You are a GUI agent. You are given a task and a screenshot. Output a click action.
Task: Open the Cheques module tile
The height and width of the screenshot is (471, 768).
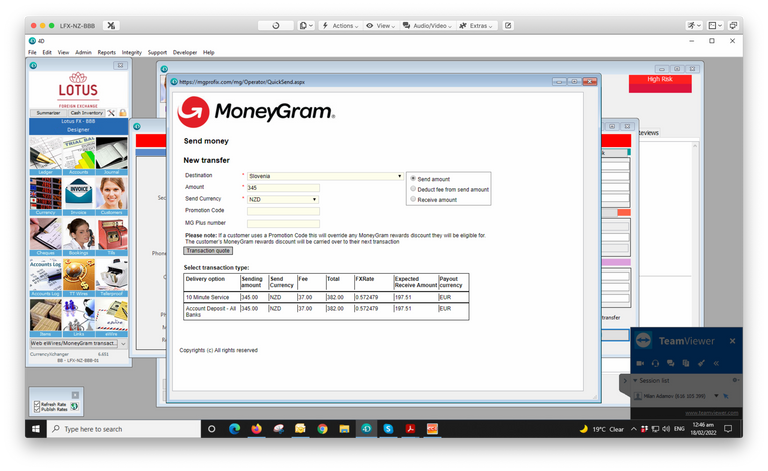pos(46,236)
